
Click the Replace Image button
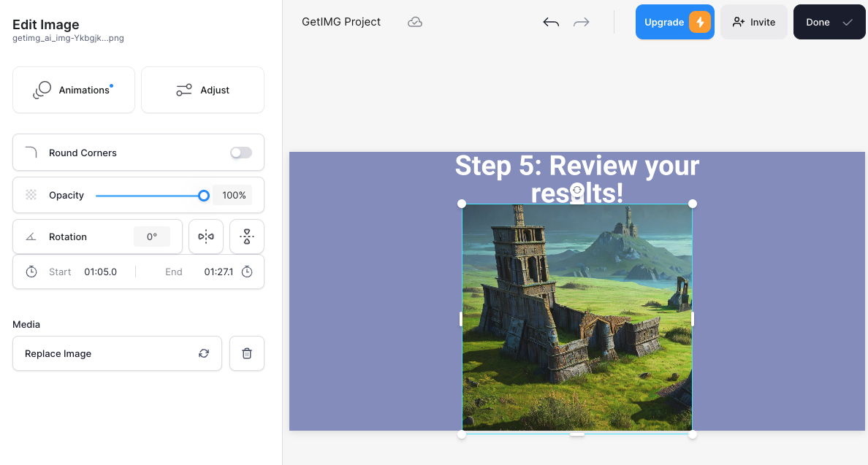click(117, 353)
